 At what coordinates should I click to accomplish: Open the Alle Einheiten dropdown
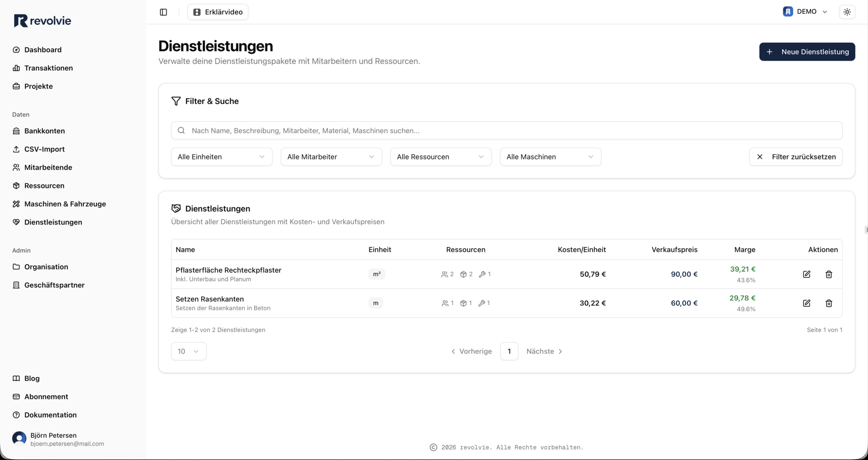(222, 157)
